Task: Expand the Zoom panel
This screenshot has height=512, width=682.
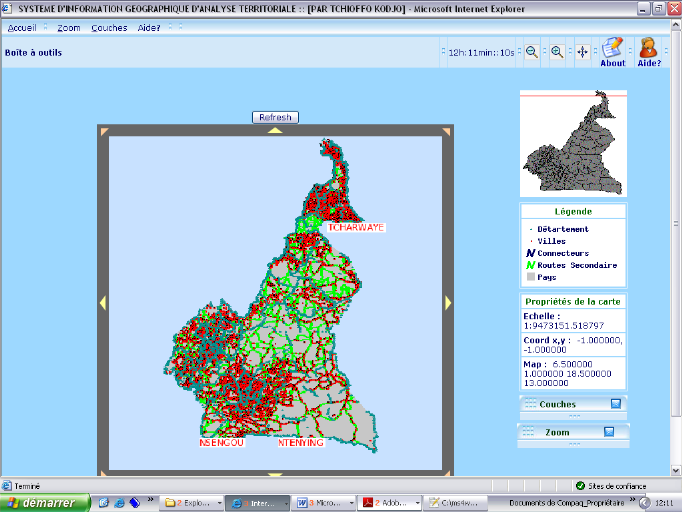Action: tap(608, 432)
